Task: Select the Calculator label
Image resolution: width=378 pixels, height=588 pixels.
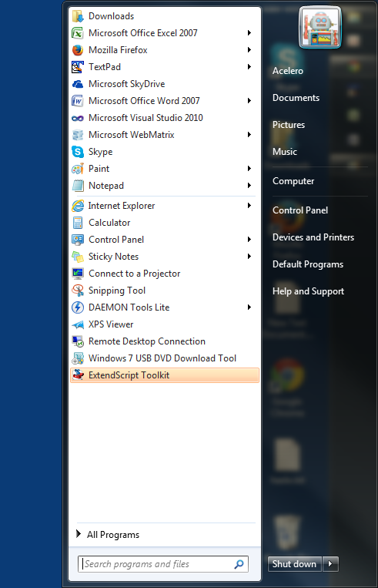Action: 109,223
